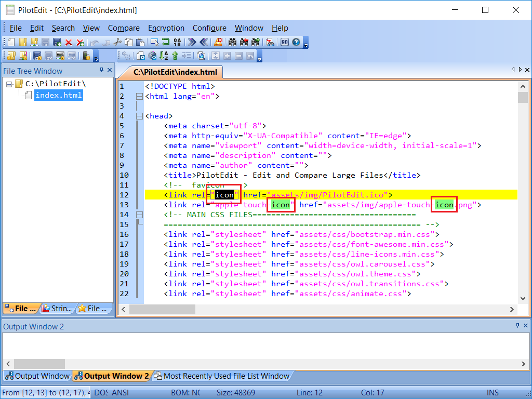This screenshot has width=532, height=399.
Task: Switch to the starred File tab in side panel
Action: coord(93,309)
